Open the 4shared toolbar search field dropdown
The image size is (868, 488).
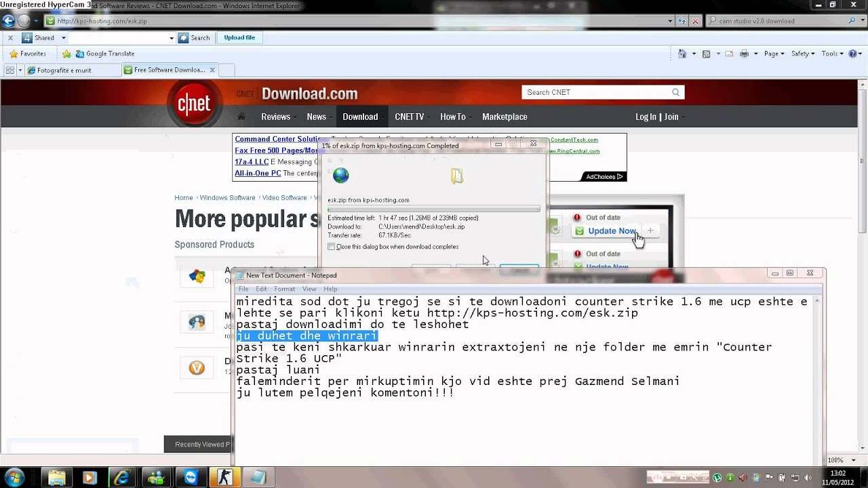(172, 38)
